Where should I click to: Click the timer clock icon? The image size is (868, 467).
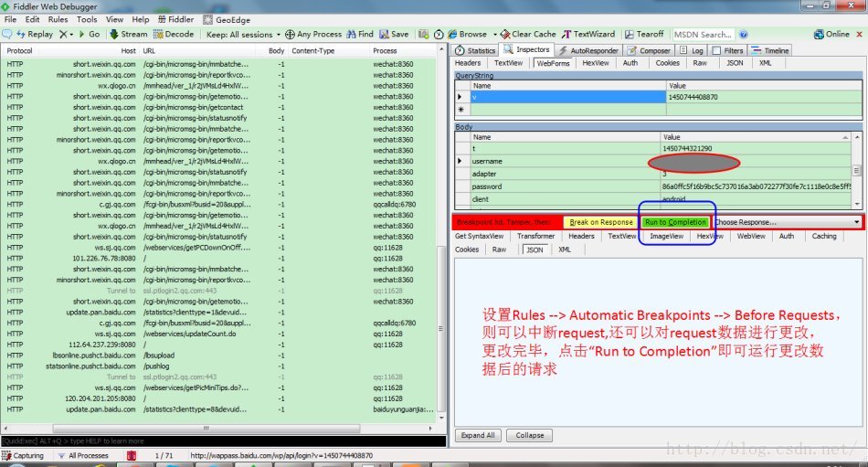click(439, 35)
